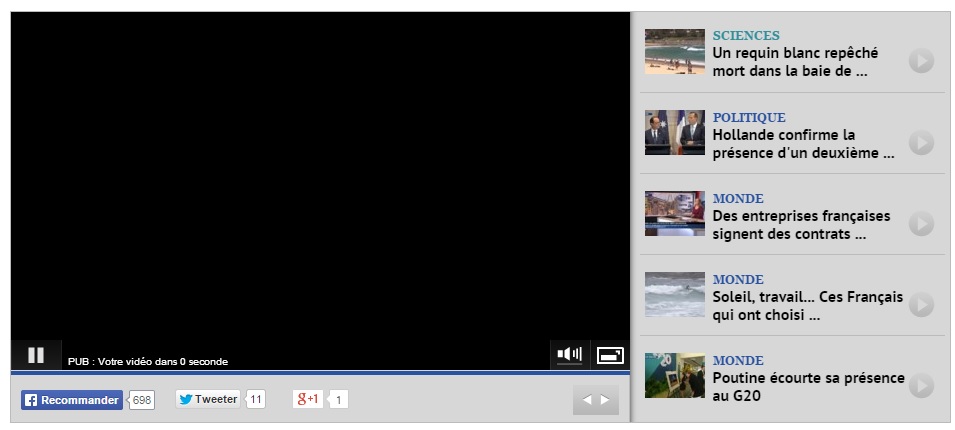Viewport: 955px width, 430px height.
Task: Open the Hollande press conference thumbnail
Action: pos(675,133)
